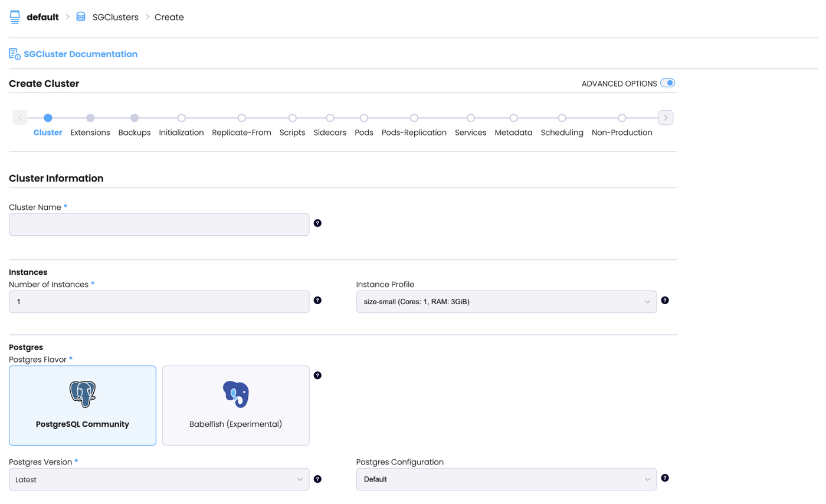
Task: Click the help icon beside Instance Profile dropdown
Action: click(664, 300)
